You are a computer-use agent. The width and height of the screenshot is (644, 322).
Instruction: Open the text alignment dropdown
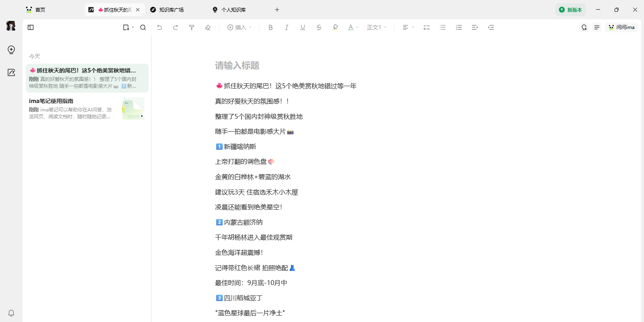(408, 27)
